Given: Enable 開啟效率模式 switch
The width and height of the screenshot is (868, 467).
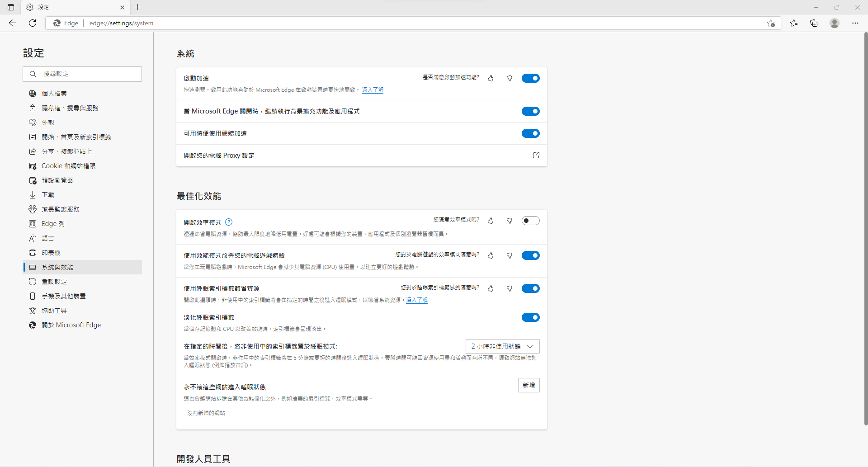Looking at the screenshot, I should [531, 221].
